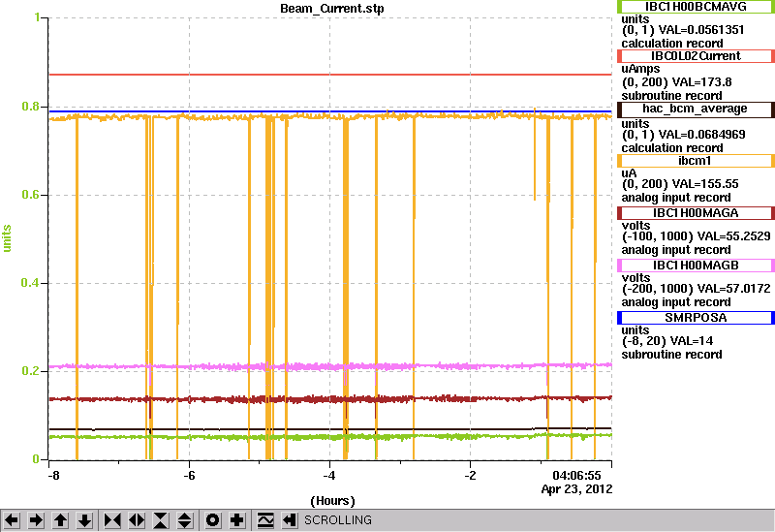The width and height of the screenshot is (775, 532).
Task: Select the hac_bcm_average legend entry
Action: click(x=696, y=109)
